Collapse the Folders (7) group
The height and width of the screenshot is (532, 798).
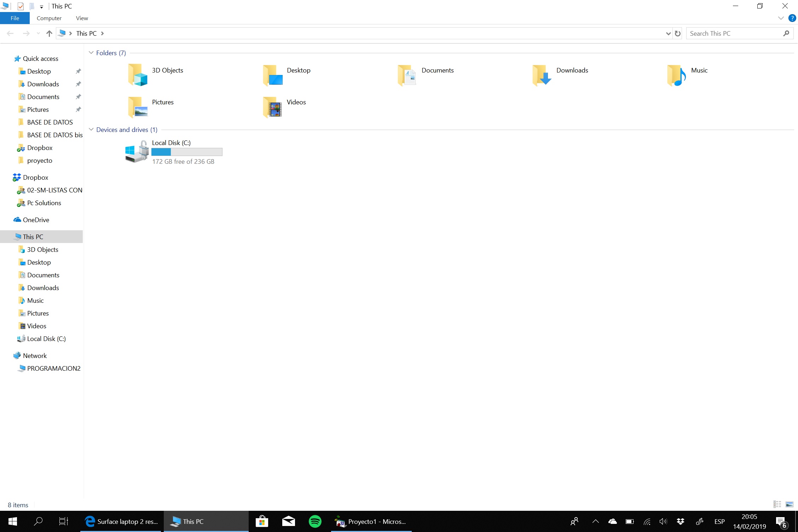(x=91, y=53)
